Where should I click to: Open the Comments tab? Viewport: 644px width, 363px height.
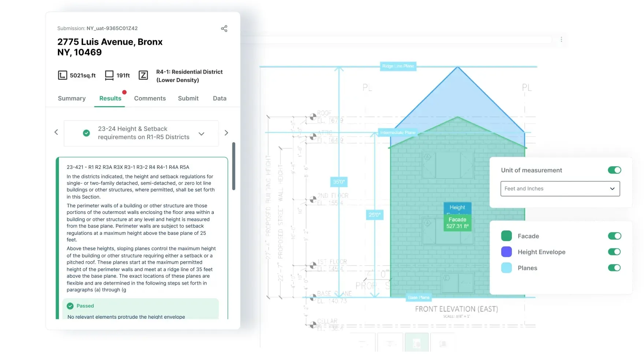tap(150, 98)
